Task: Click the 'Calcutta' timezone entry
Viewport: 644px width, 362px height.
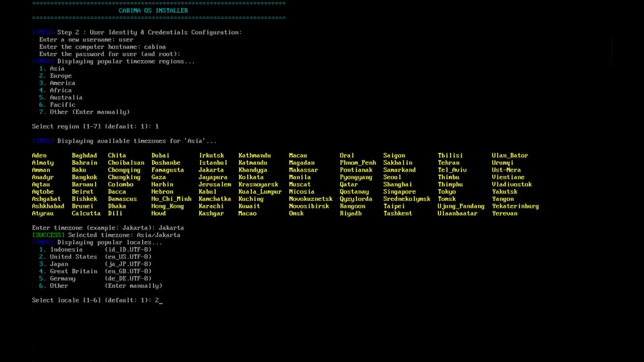Action: (x=86, y=213)
